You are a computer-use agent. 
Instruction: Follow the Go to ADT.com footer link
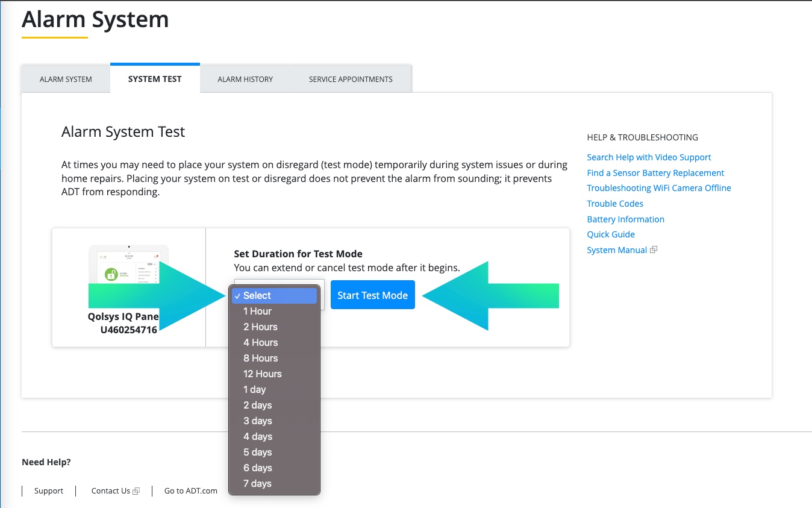click(190, 491)
